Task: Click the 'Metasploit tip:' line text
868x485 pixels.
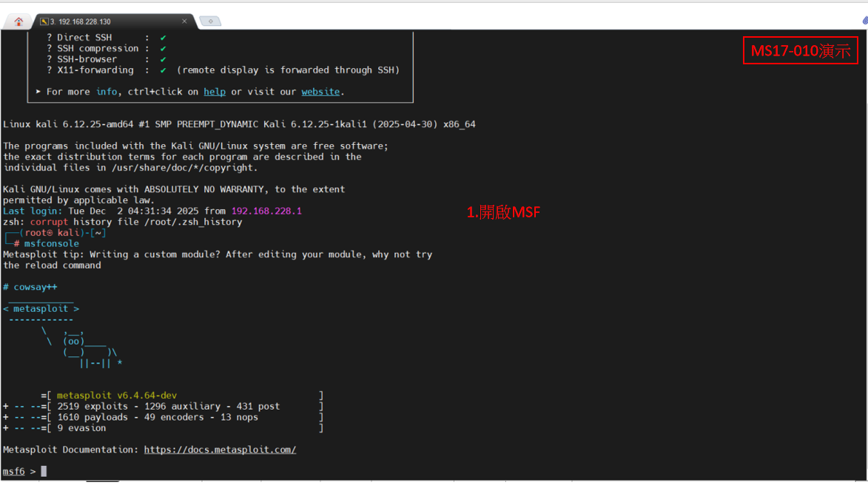Action: tap(218, 254)
